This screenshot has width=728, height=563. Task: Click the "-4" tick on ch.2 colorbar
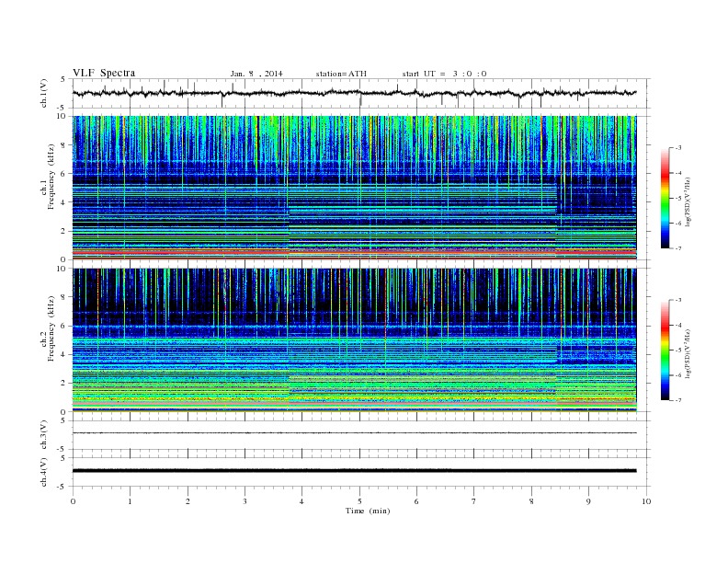678,325
